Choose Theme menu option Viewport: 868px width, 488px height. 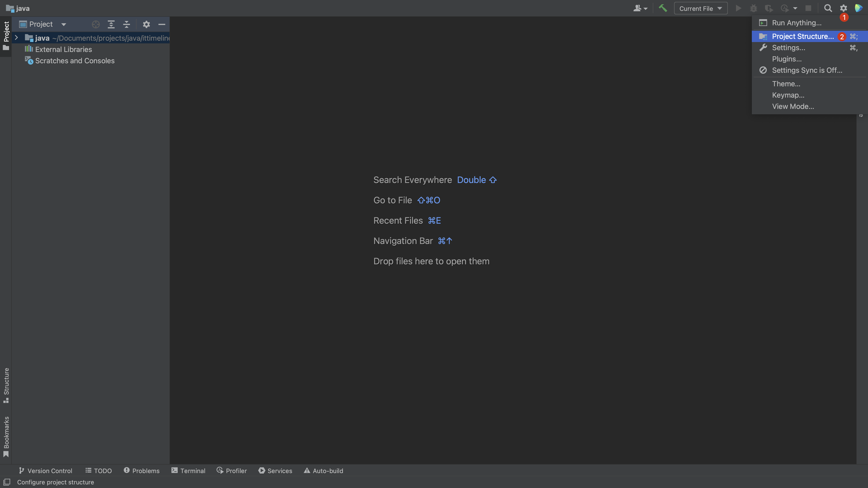810,84
